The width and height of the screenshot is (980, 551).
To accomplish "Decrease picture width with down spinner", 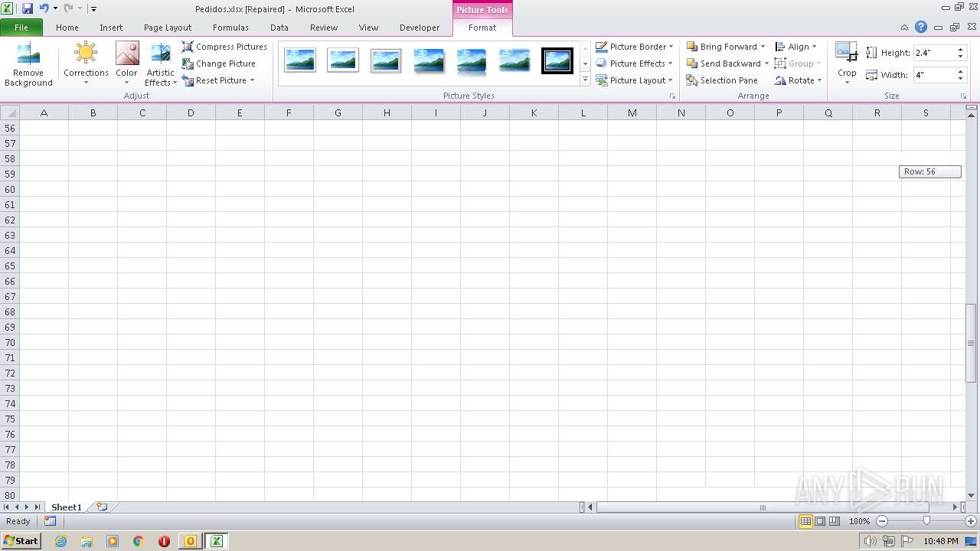I will tap(960, 79).
